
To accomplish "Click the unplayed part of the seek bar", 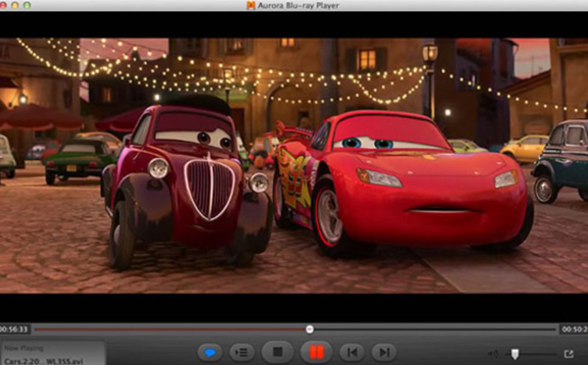I will point(434,329).
